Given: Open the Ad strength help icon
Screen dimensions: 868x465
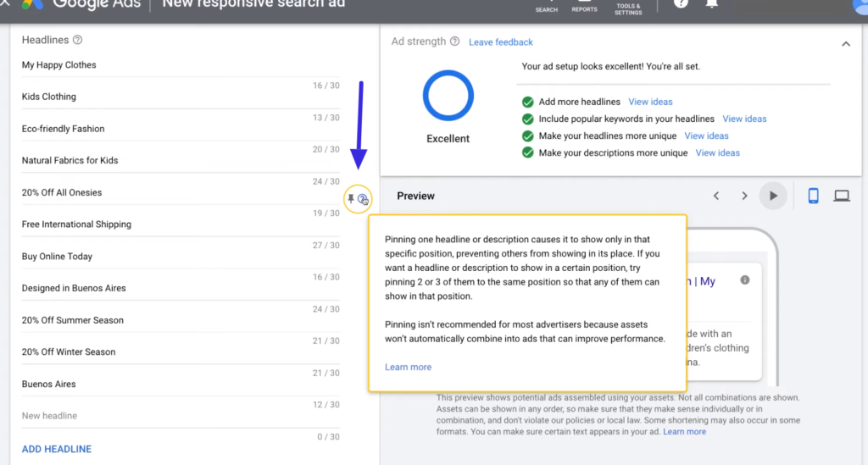Looking at the screenshot, I should coord(454,42).
